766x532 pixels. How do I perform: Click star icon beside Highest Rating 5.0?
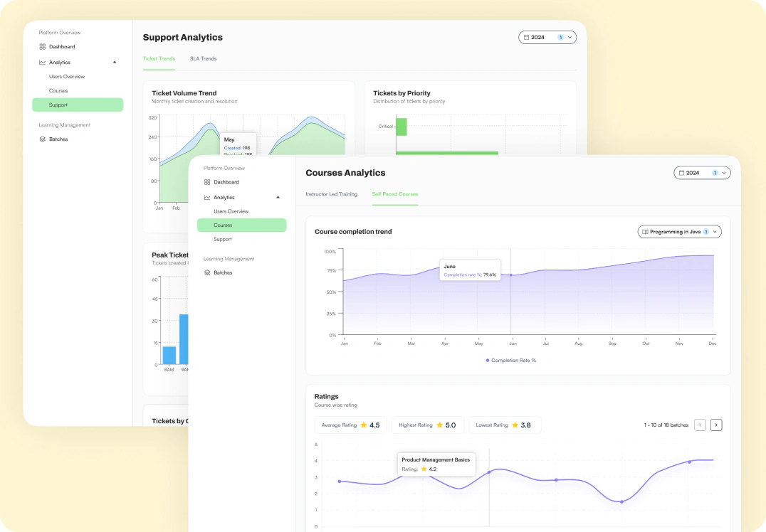coord(440,425)
